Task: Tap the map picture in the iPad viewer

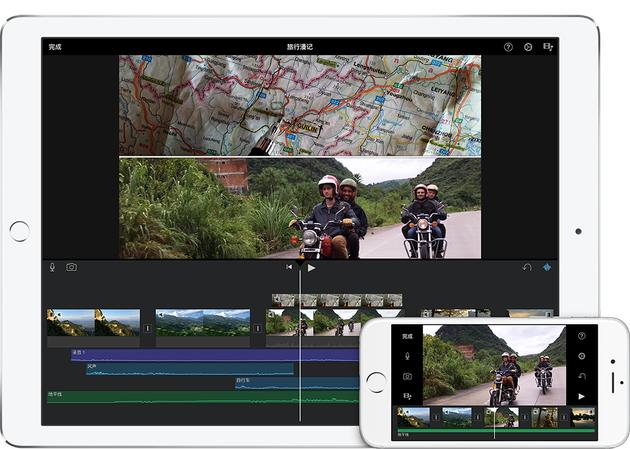Action: tap(300, 105)
